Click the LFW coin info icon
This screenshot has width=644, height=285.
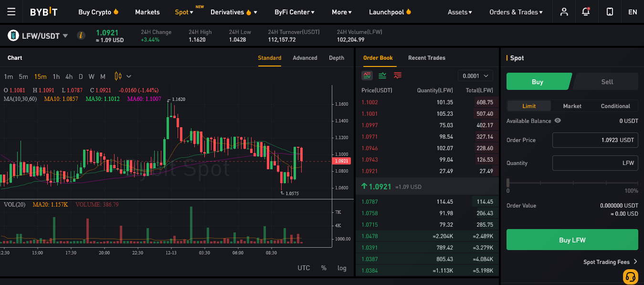[81, 35]
